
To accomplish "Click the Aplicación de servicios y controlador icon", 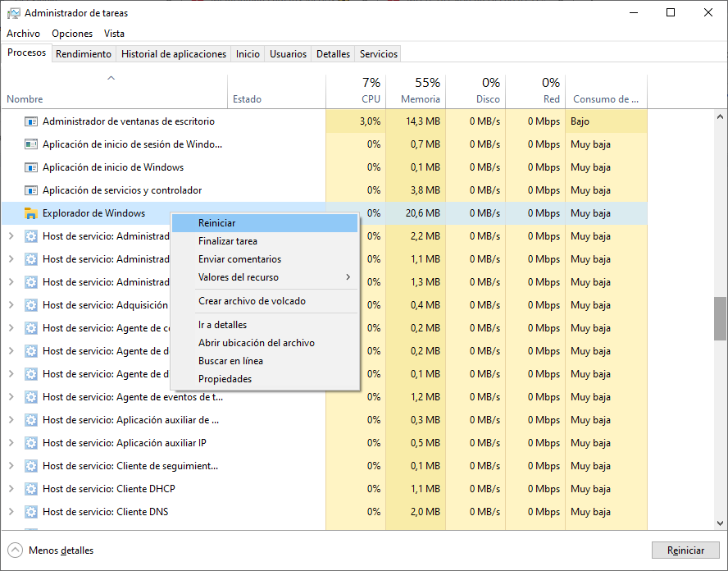I will pyautogui.click(x=30, y=190).
